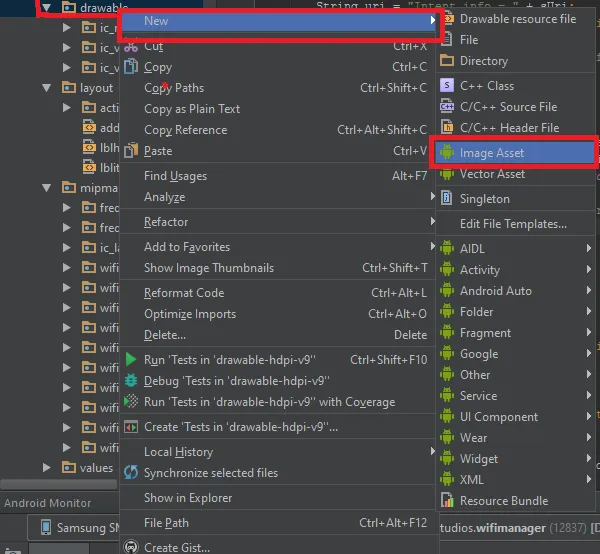The height and width of the screenshot is (554, 600).
Task: Click the Synchronize selected files icon
Action: pos(131,473)
